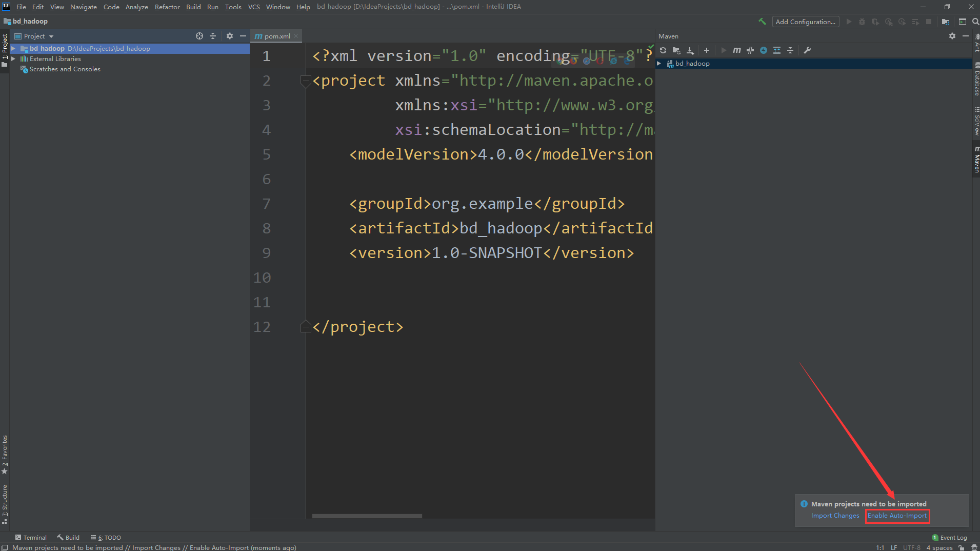Toggle Skip Tests Mode lightning icon
980x551 pixels.
coord(764,50)
